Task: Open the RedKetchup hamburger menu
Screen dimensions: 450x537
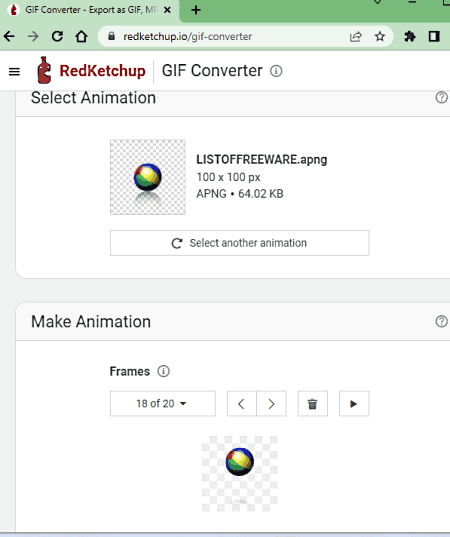Action: [14, 72]
